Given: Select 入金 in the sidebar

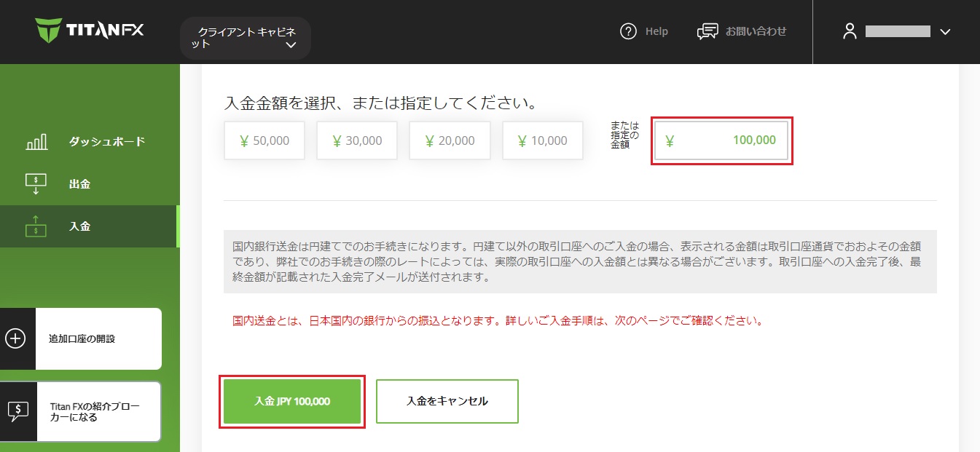Looking at the screenshot, I should point(88,226).
